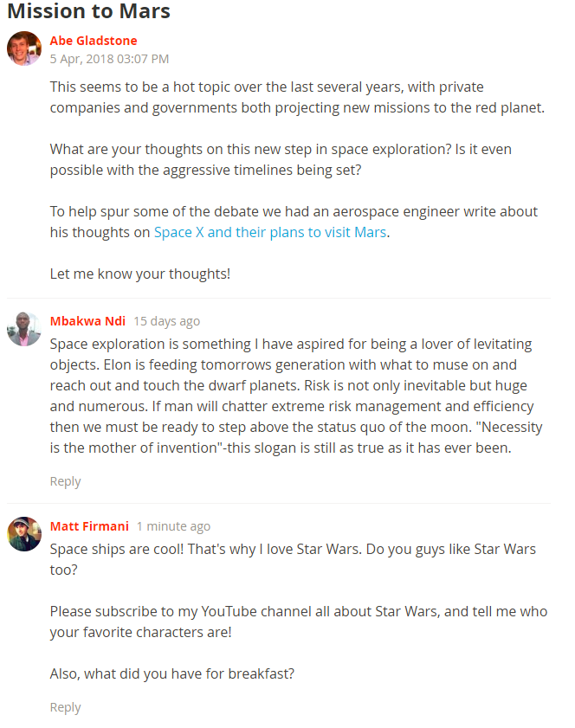Reply to Mbakwa Ndi's comment
575x728 pixels.
(65, 481)
